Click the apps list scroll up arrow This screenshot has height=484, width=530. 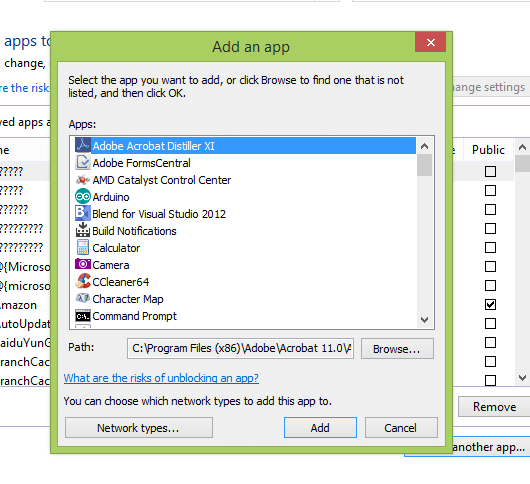tap(425, 146)
